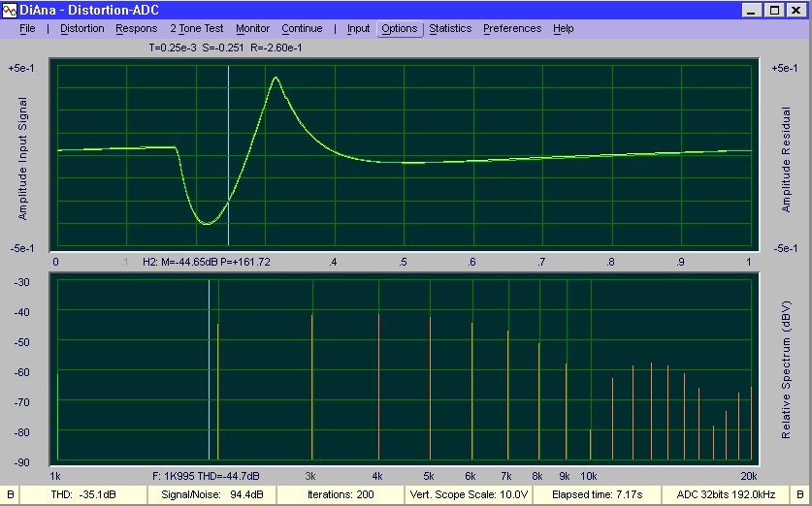Screen dimensions: 812x506
Task: Click the F: 1K995 THD=-44.7dB readout
Action: [206, 476]
